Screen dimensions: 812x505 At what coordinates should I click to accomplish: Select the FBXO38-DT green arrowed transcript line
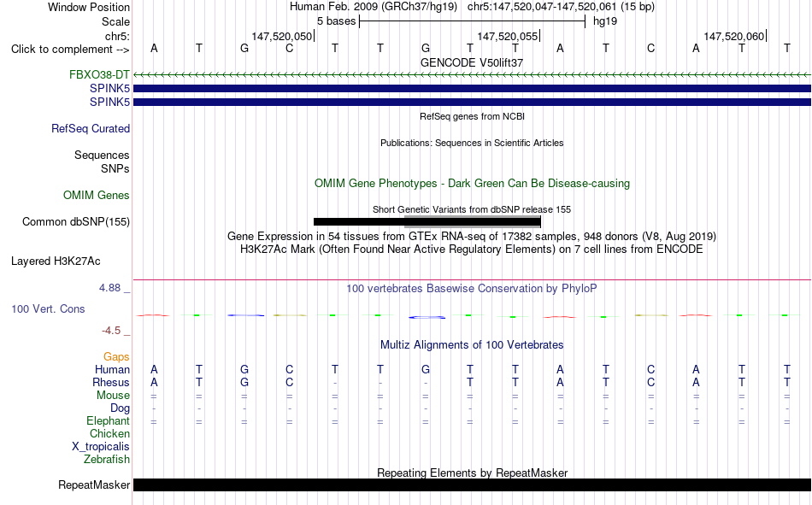click(472, 74)
